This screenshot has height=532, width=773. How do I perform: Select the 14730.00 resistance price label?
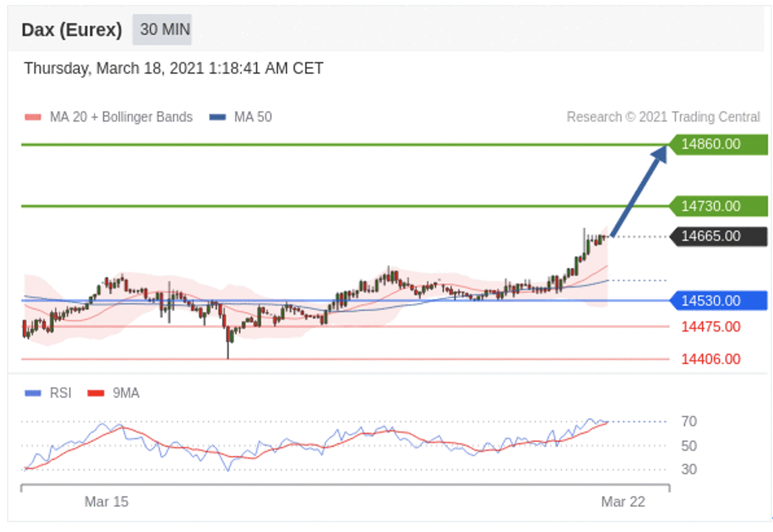pos(718,206)
